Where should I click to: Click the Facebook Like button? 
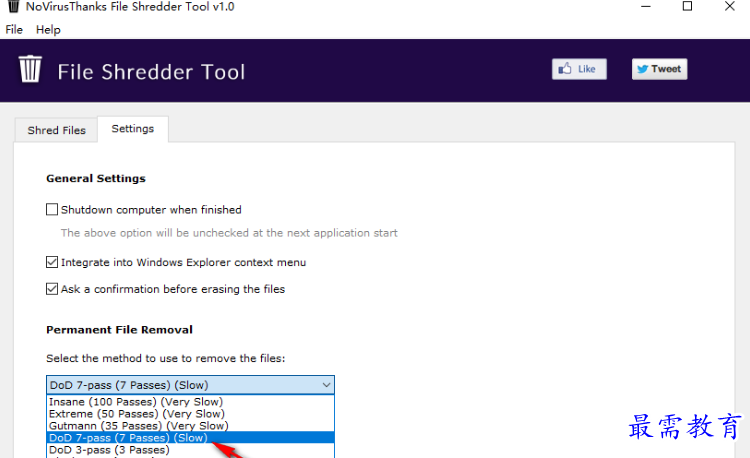tap(579, 69)
